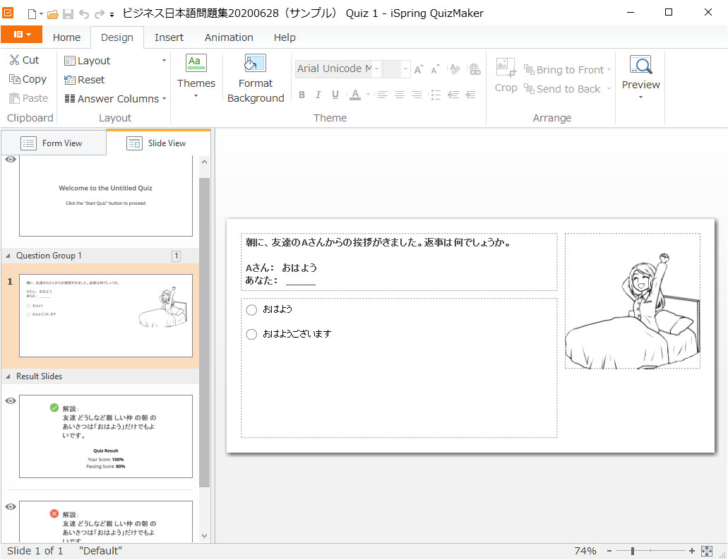
Task: Select the おはようございます radio option
Action: (x=251, y=335)
